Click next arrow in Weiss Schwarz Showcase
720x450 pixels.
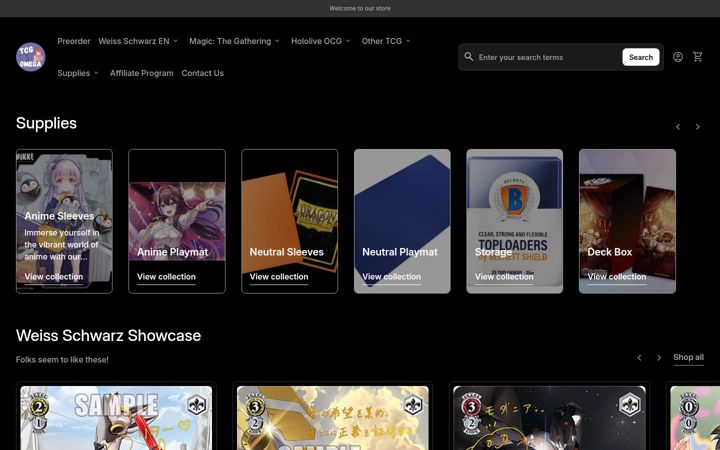(x=659, y=358)
